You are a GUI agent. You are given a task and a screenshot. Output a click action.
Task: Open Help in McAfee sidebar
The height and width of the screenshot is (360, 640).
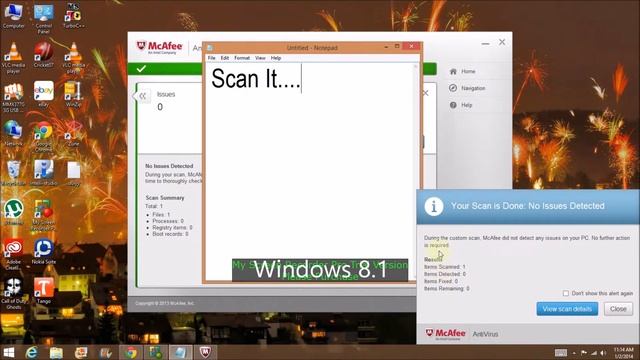[x=461, y=105]
